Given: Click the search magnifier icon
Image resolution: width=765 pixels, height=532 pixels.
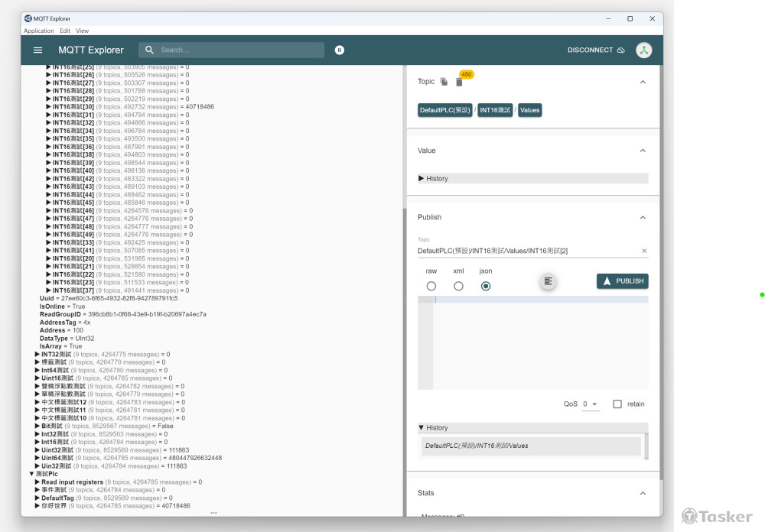Looking at the screenshot, I should pos(150,50).
